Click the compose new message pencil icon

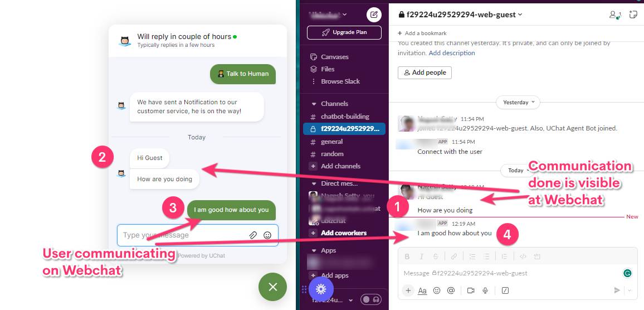click(x=374, y=15)
